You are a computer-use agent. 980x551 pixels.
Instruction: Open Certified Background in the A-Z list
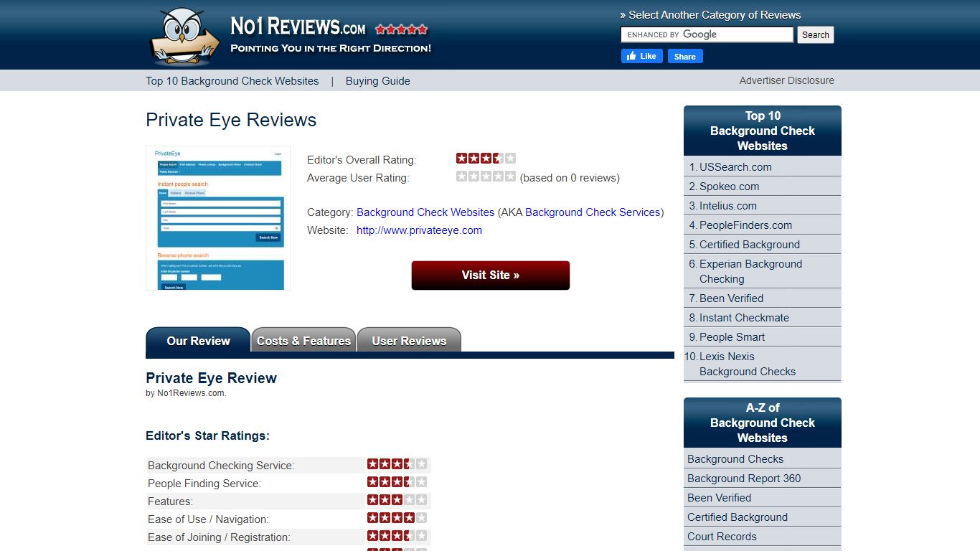point(738,517)
